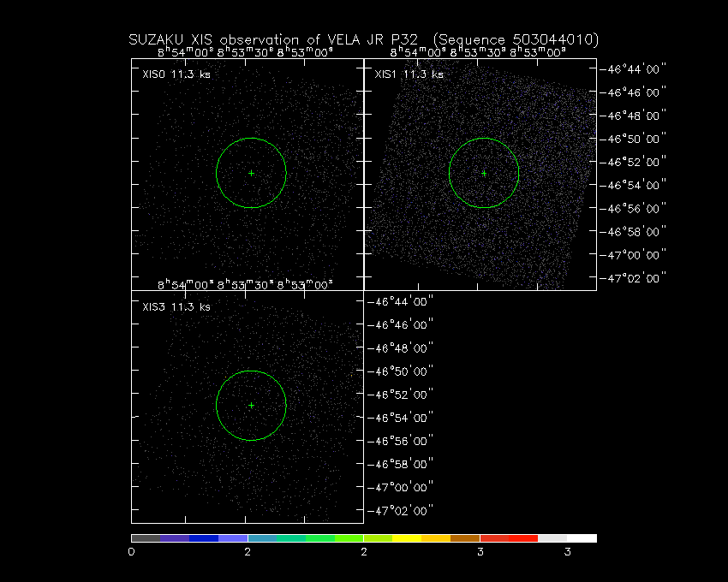Click 8h53m00s label above XIS3 panel
This screenshot has width=728, height=582.
pos(305,284)
